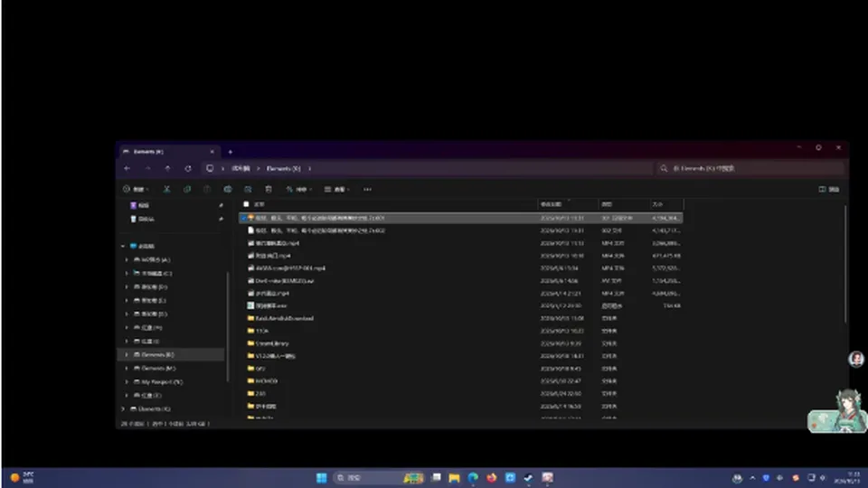Image resolution: width=868 pixels, height=488 pixels.
Task: Click the monitor icon in address bar
Action: click(210, 168)
